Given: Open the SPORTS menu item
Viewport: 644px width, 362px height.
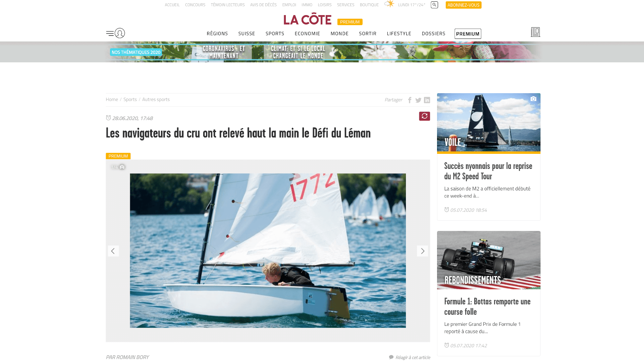Looking at the screenshot, I should [x=275, y=34].
